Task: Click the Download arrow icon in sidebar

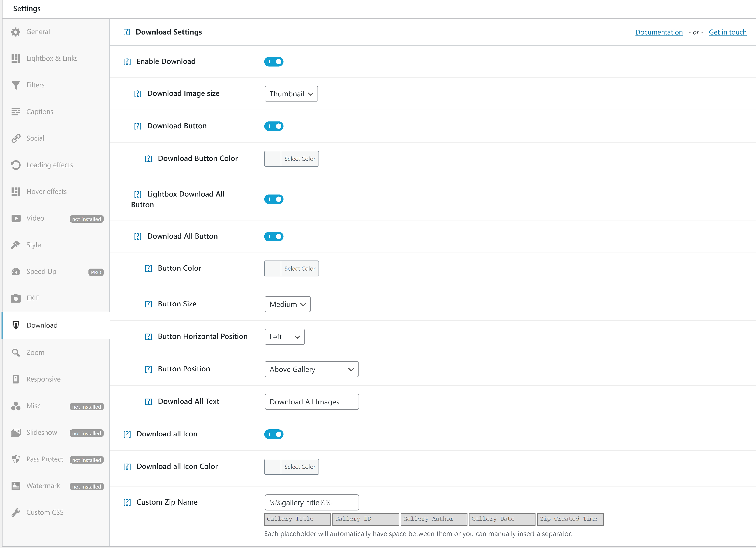Action: 16,325
